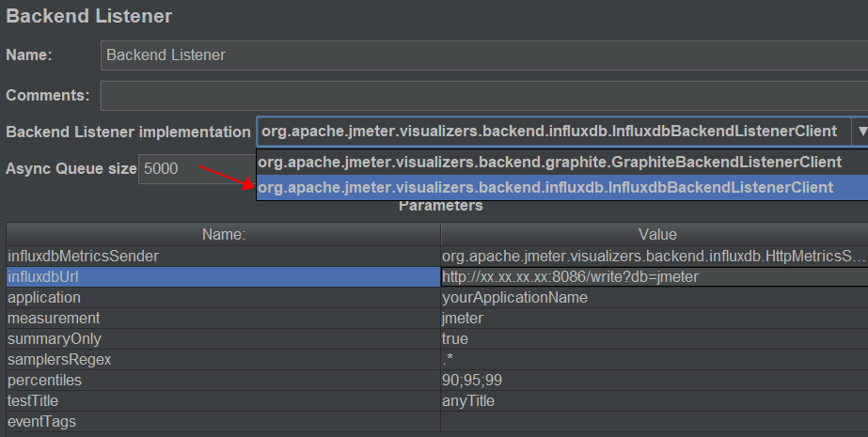868x437 pixels.
Task: Click the Name column header
Action: coord(223,234)
